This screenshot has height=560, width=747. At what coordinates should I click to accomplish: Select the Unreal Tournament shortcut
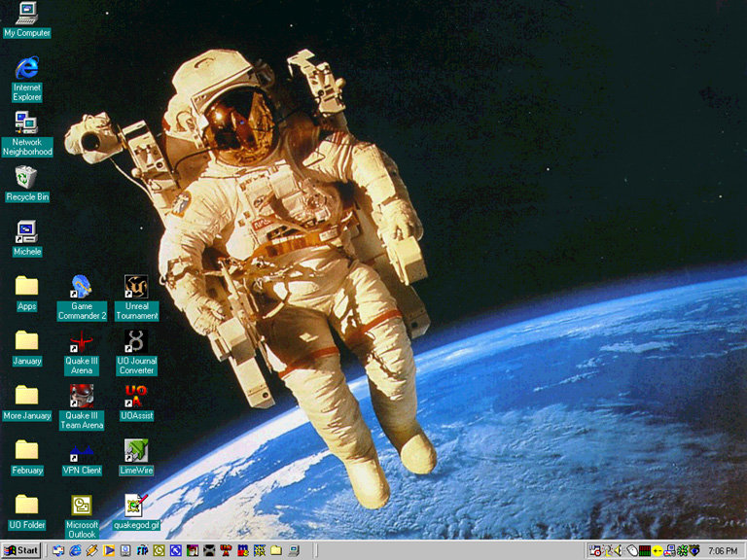point(137,297)
